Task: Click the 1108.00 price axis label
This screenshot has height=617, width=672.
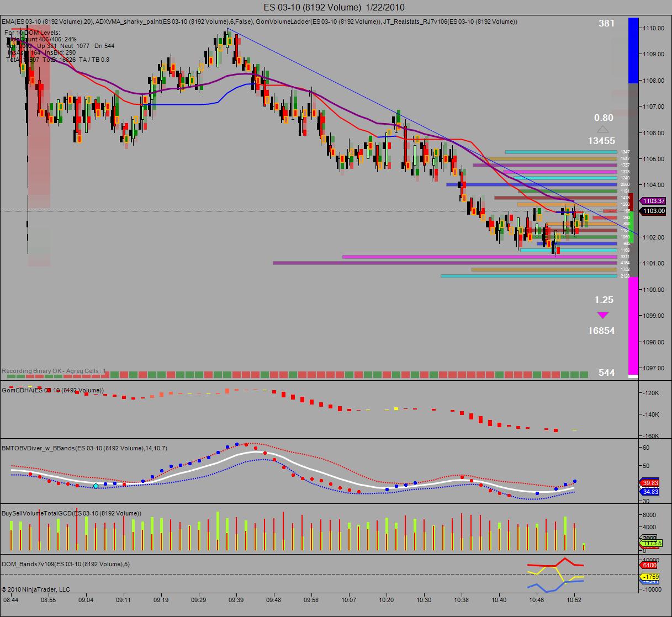Action: (x=653, y=80)
